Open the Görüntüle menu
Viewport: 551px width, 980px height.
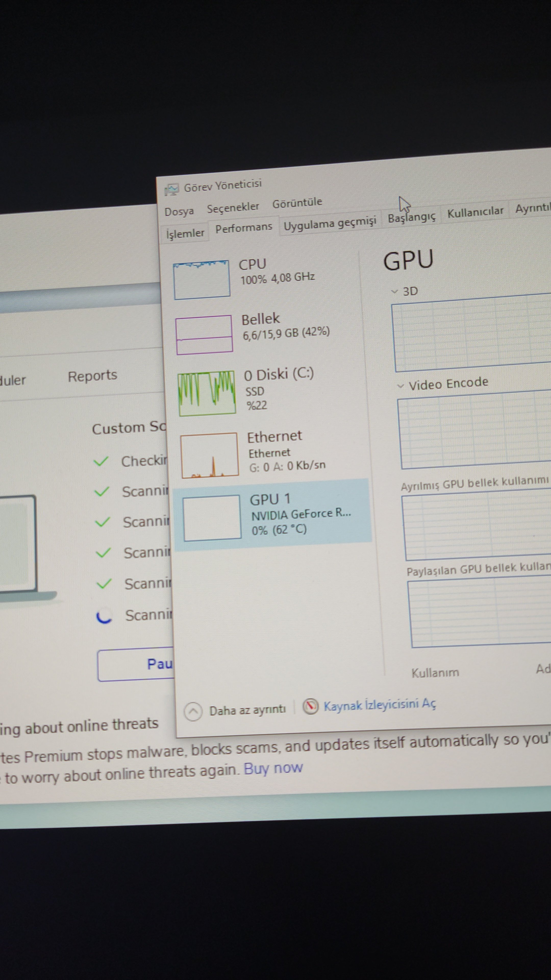coord(297,202)
